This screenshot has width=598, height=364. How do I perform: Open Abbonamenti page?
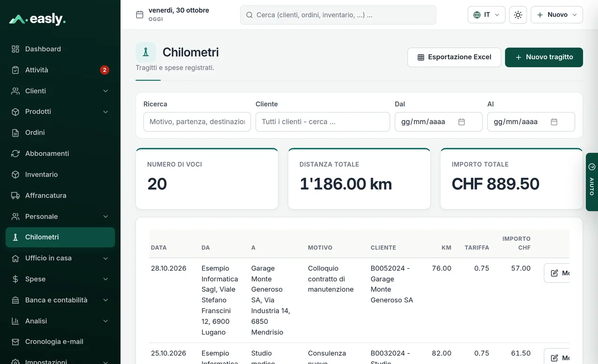pyautogui.click(x=60, y=154)
